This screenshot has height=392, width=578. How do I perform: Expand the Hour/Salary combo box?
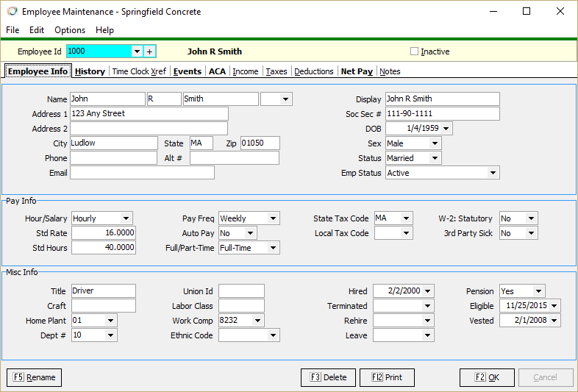coord(126,218)
